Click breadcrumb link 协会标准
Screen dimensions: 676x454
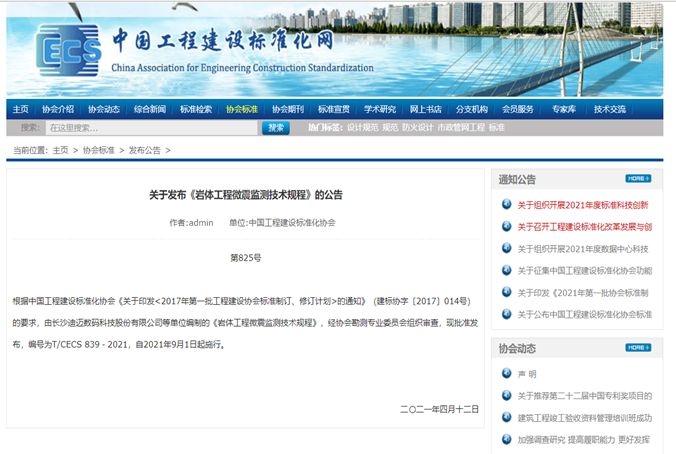98,150
